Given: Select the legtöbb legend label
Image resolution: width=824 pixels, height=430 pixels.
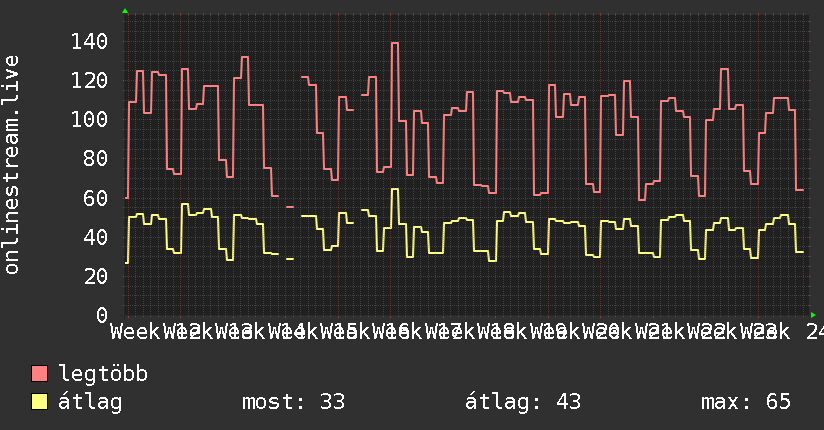Looking at the screenshot, I should [x=103, y=373].
